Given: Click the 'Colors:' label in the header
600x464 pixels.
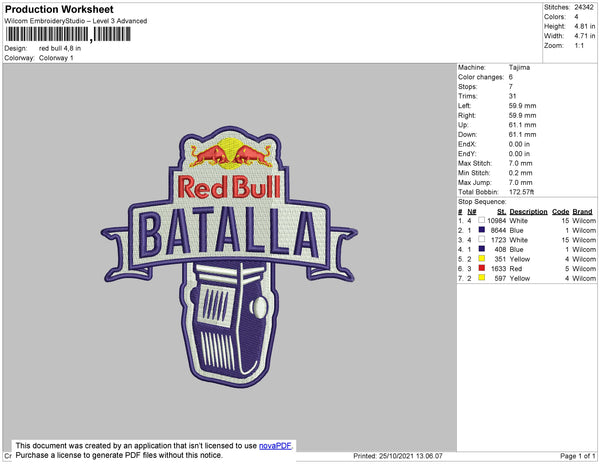Looking at the screenshot, I should 555,17.
